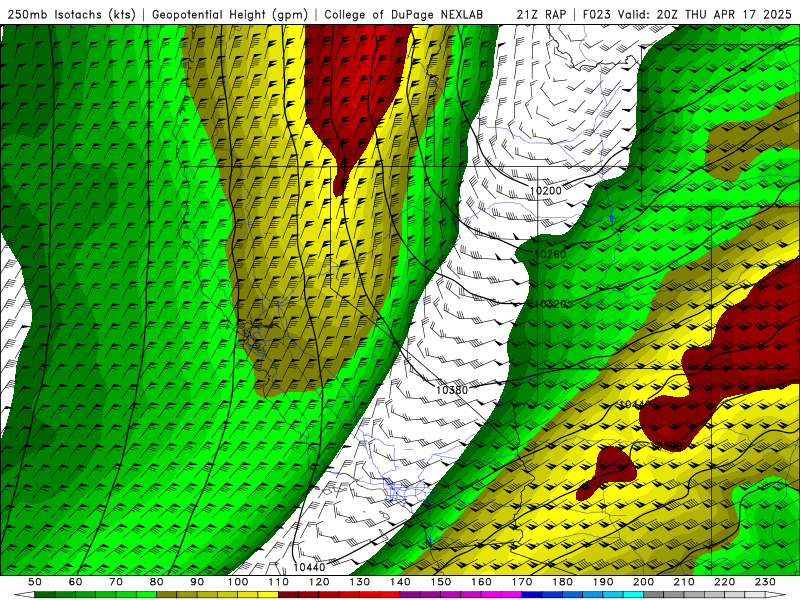The width and height of the screenshot is (800, 600).
Task: Click the "THU APR 17 2025" date text
Action: point(738,14)
